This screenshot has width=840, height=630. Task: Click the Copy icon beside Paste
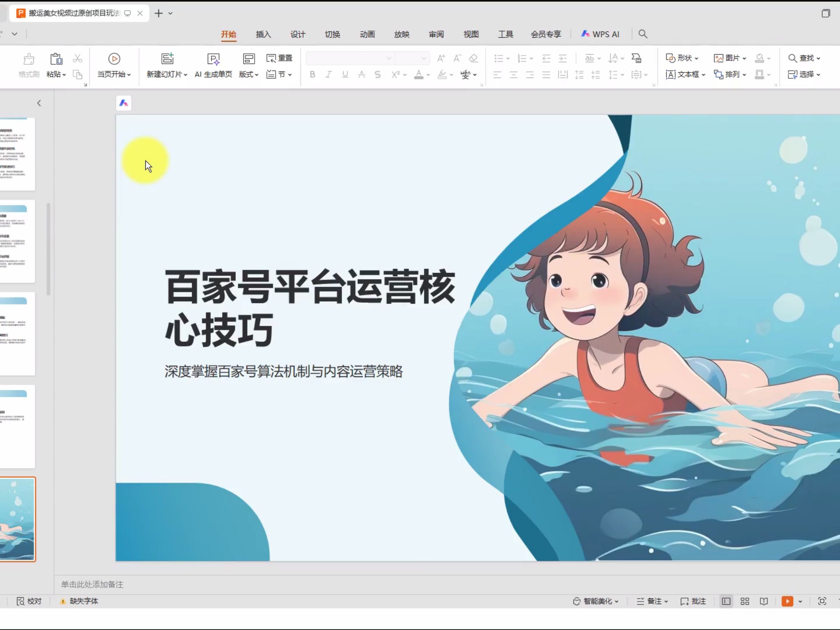click(x=77, y=74)
